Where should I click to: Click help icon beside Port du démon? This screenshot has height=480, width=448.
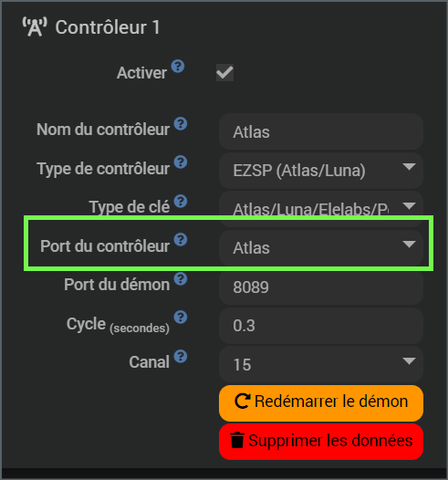[181, 278]
